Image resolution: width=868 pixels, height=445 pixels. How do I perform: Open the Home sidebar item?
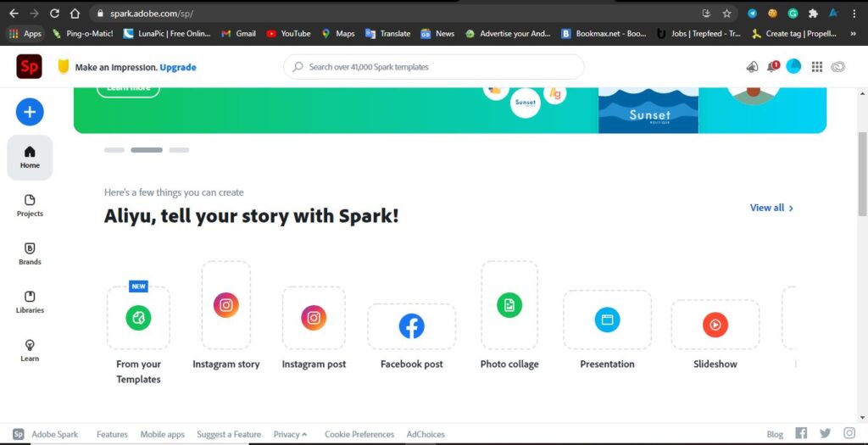pos(30,158)
